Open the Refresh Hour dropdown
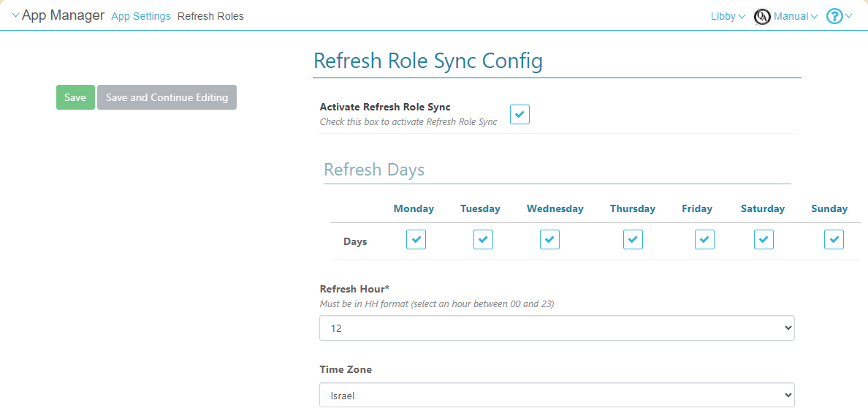This screenshot has height=419, width=868. [557, 328]
